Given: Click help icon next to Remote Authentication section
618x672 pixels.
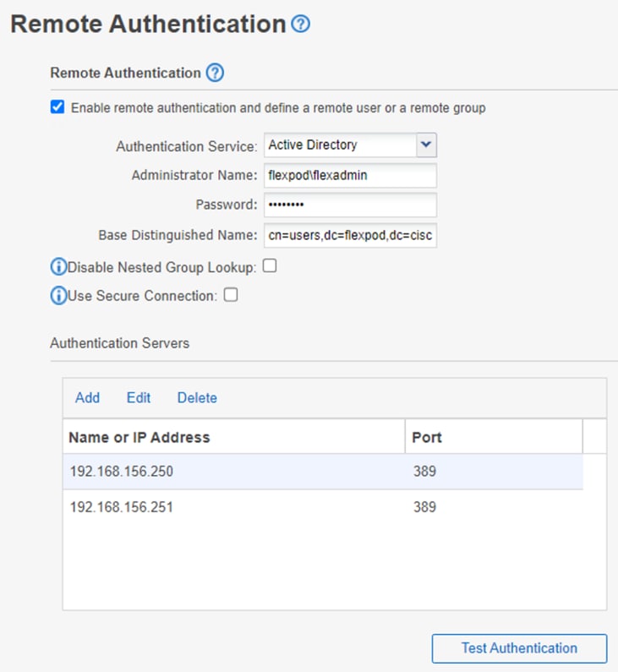Looking at the screenshot, I should point(215,74).
